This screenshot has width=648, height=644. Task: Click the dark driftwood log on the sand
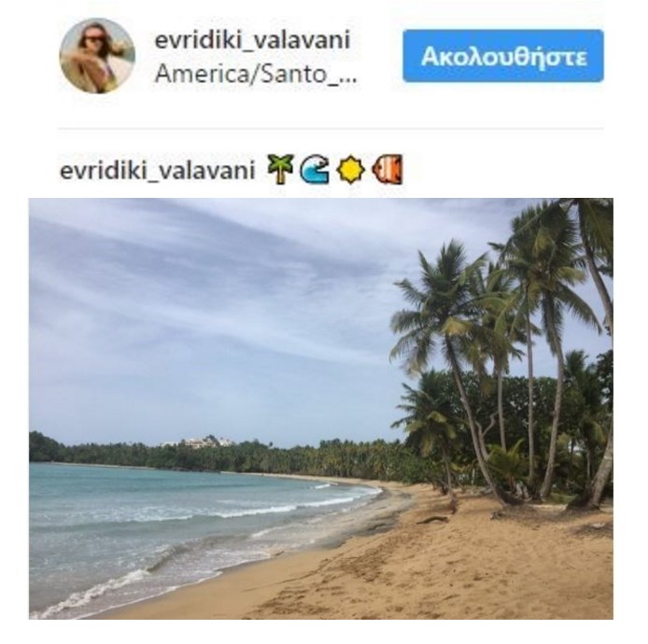432,520
